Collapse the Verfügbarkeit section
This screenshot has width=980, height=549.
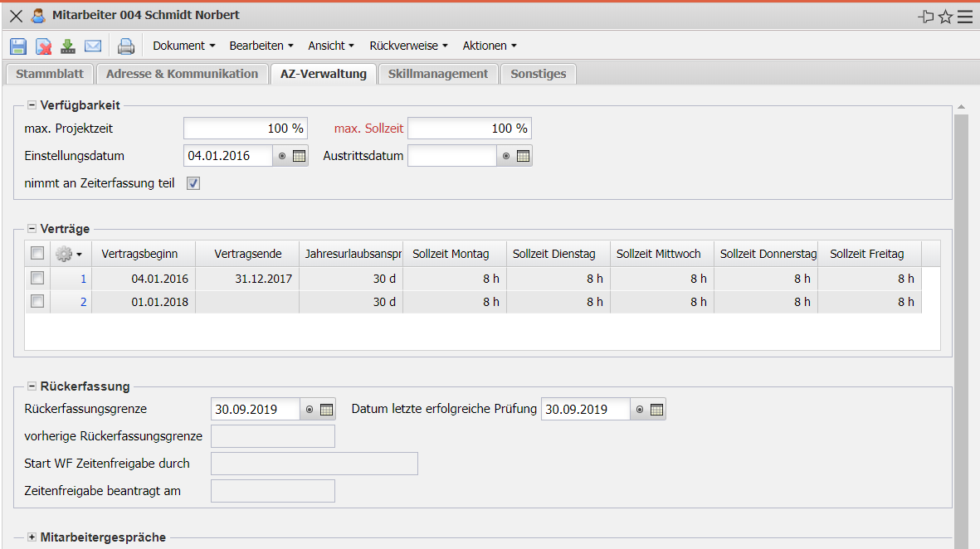pos(32,105)
